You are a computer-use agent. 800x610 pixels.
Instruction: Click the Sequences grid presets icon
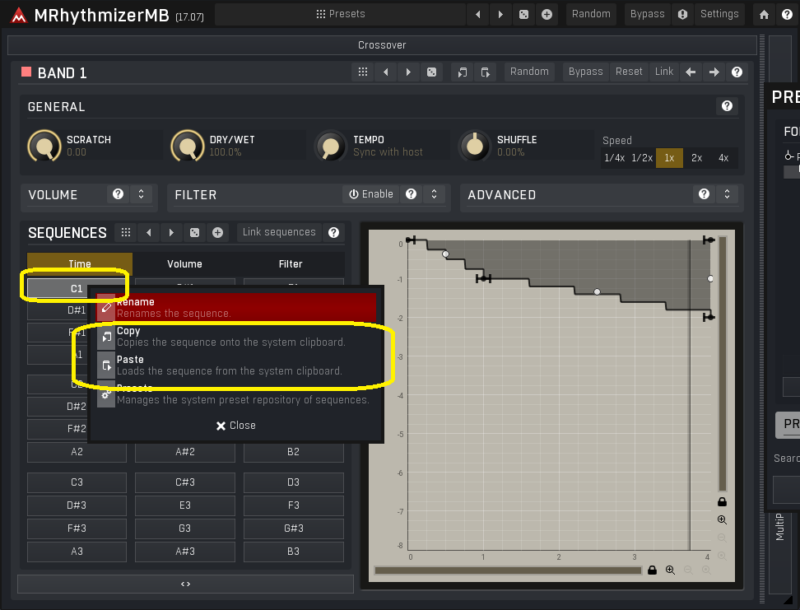pos(125,232)
